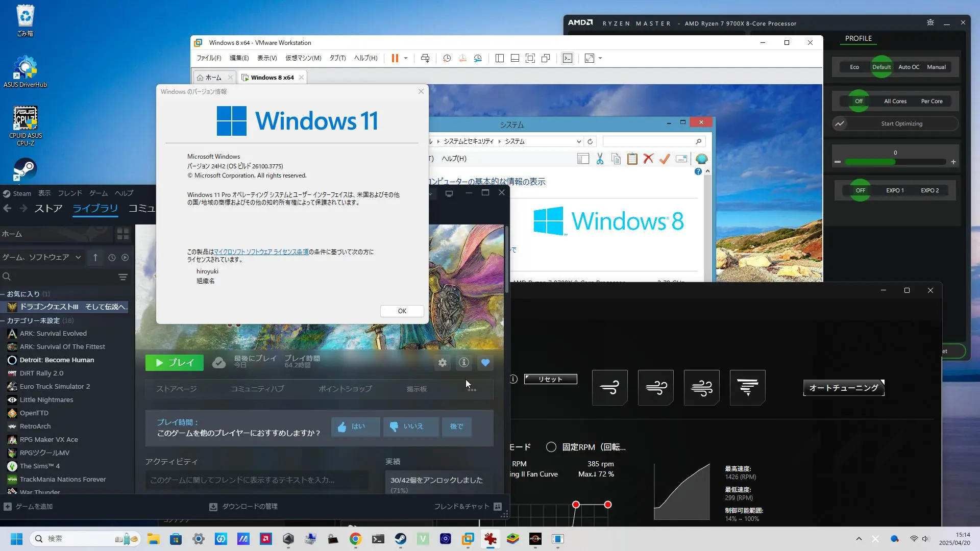Go to Steam Store tab

(x=48, y=208)
